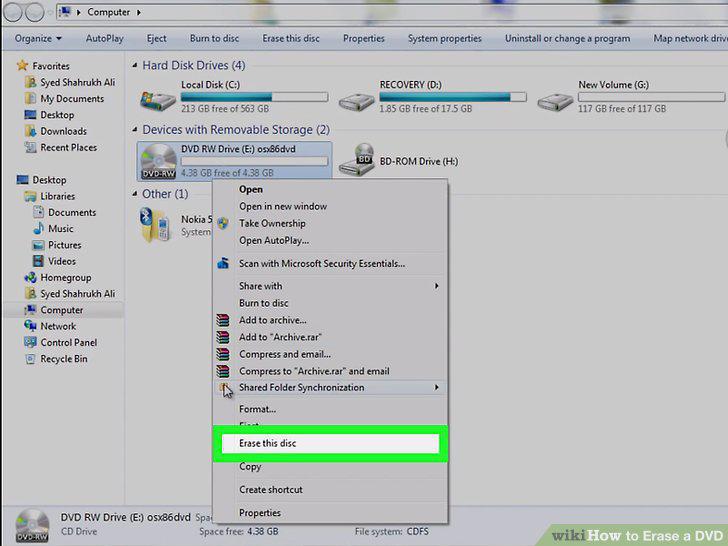Select My Documents in Favorites
This screenshot has width=728, height=546.
click(x=72, y=98)
